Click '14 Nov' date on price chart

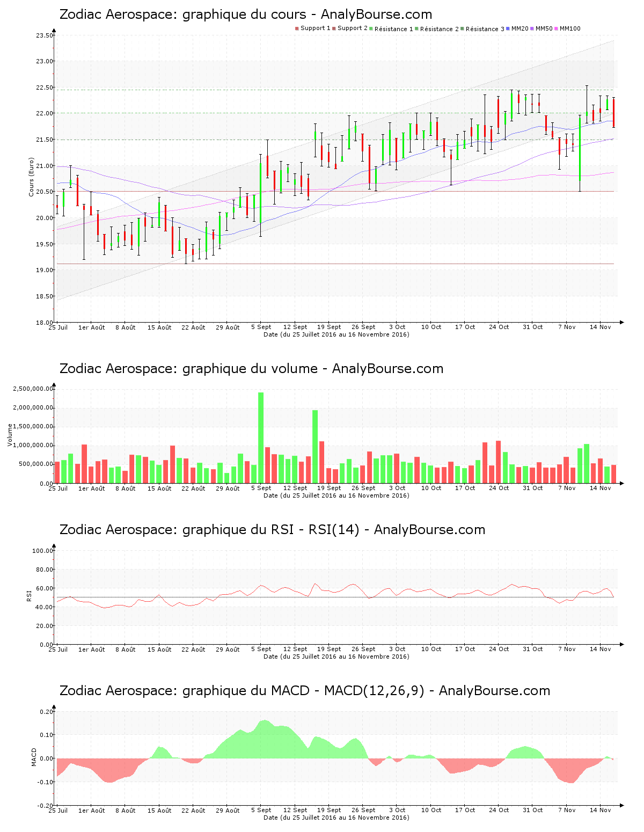click(x=601, y=327)
